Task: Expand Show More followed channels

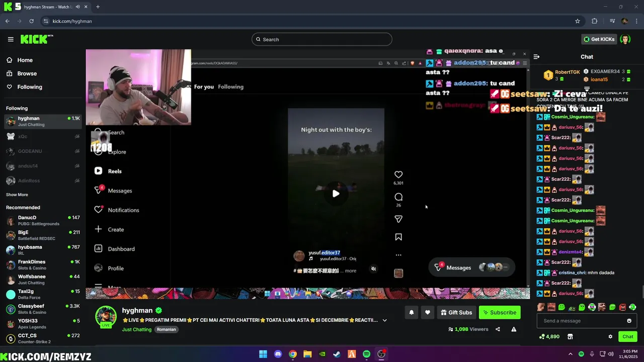Action: tap(17, 195)
